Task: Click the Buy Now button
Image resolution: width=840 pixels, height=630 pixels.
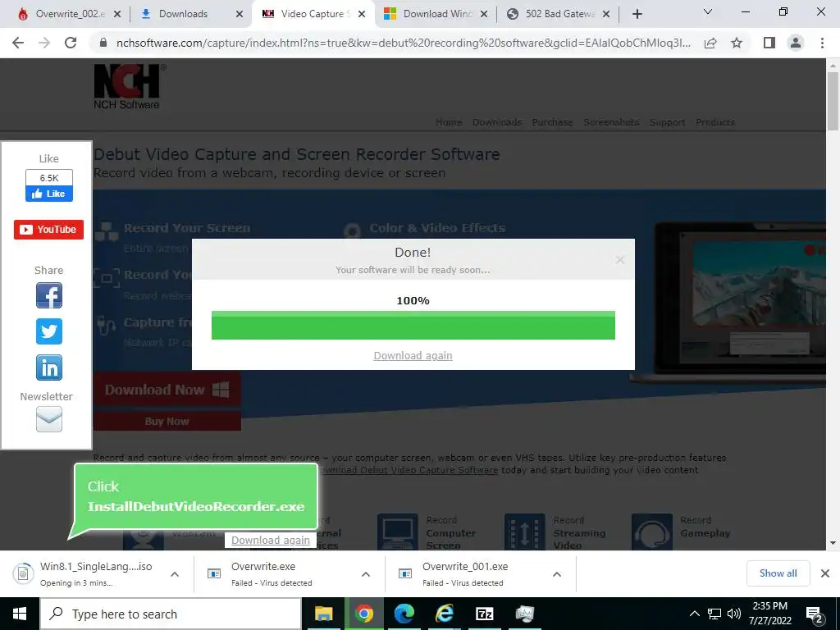Action: point(167,421)
